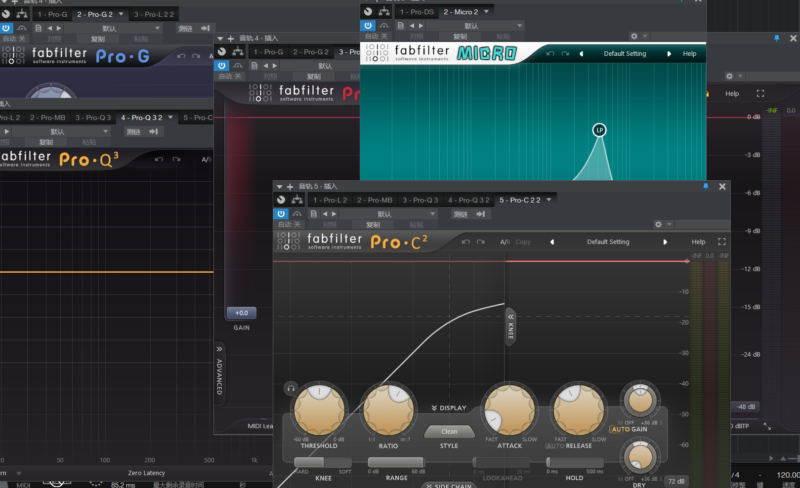The width and height of the screenshot is (800, 488).
Task: Click undo arrow in Pro-G header
Action: click(181, 56)
